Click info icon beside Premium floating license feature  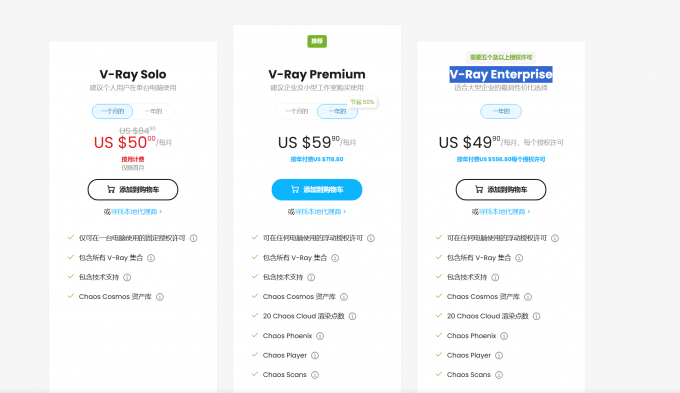click(x=371, y=238)
